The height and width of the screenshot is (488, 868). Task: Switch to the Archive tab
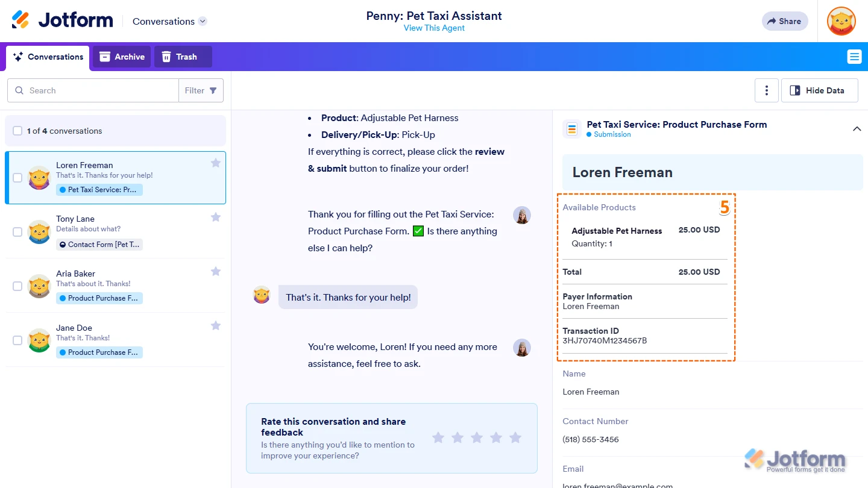click(x=122, y=57)
